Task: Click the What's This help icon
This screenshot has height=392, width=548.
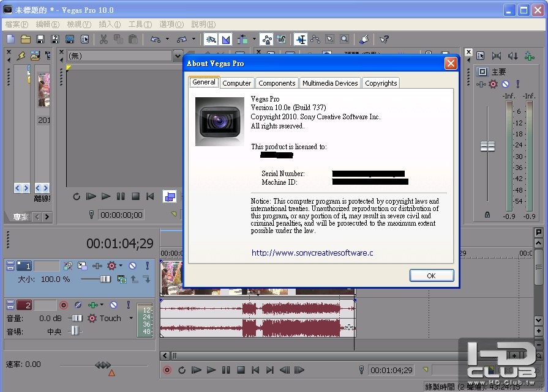Action: (384, 39)
